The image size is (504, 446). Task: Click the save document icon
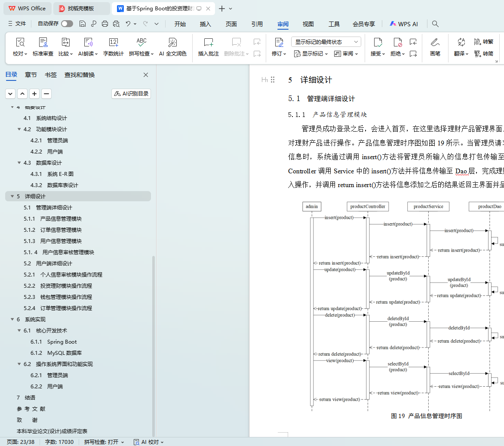coord(83,24)
